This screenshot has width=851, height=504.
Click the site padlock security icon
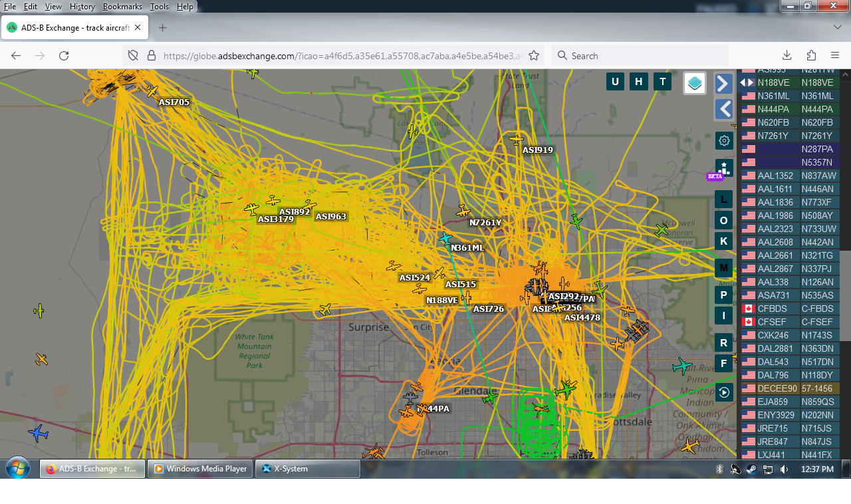[151, 56]
